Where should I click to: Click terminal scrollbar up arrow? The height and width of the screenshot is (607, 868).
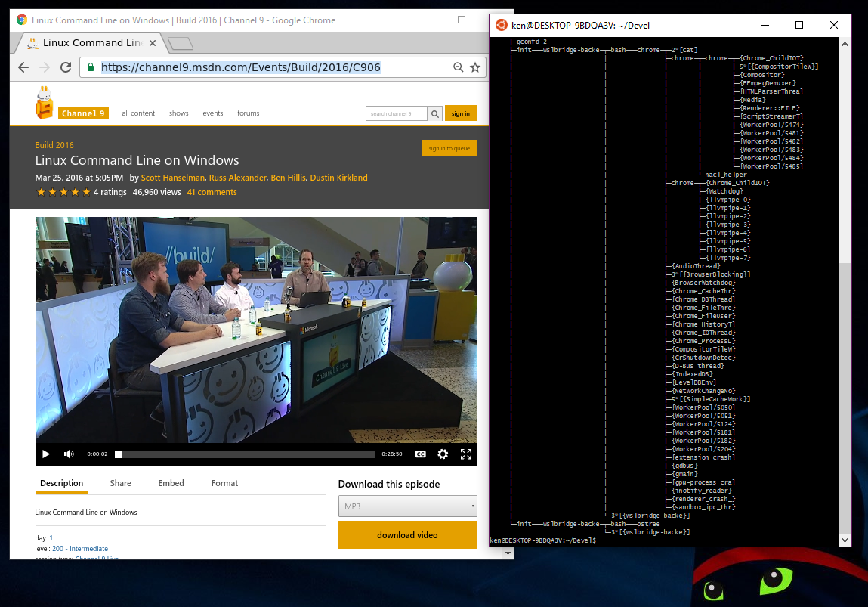coord(845,44)
